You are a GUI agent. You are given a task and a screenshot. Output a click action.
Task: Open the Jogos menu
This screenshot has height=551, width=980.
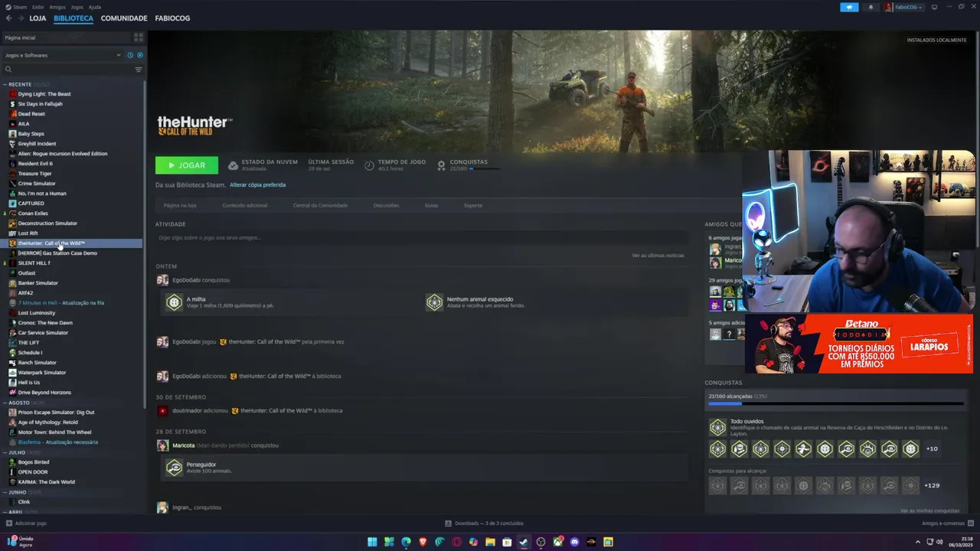coord(77,7)
